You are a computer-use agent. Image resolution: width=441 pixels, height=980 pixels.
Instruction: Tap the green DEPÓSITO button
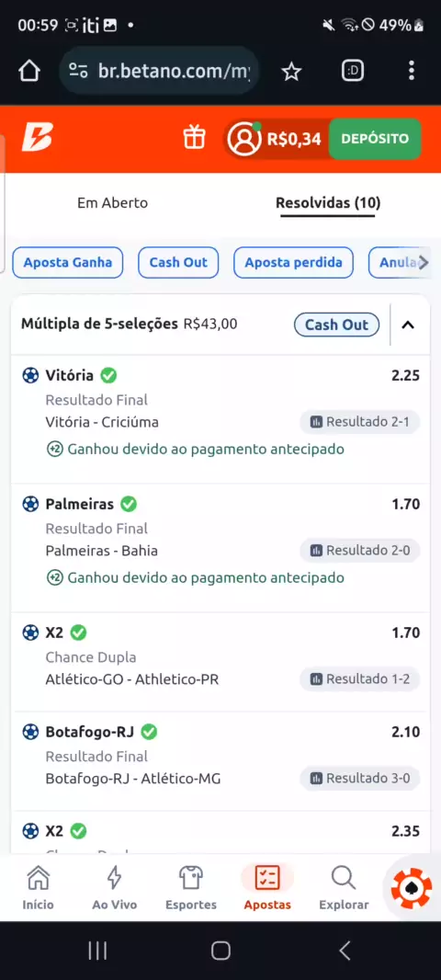point(375,139)
